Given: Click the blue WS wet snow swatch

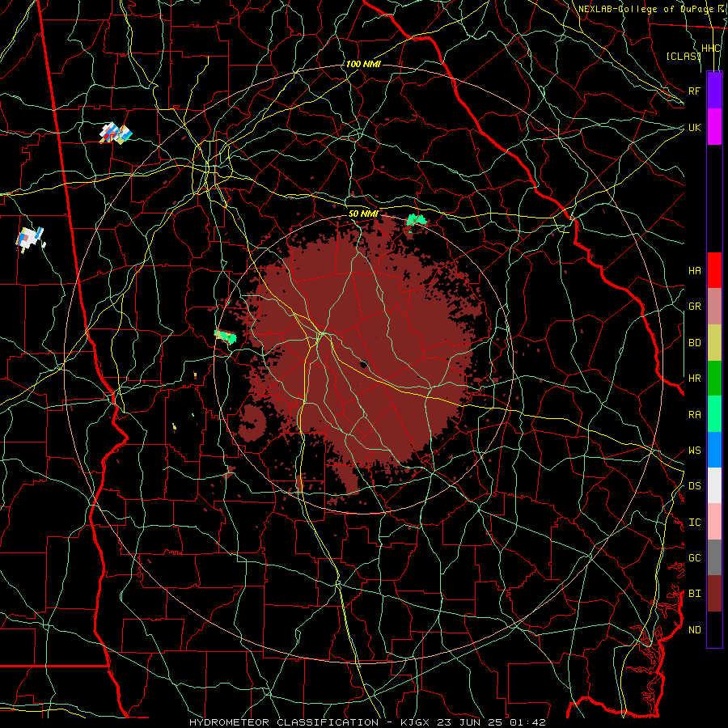Looking at the screenshot, I should [x=714, y=450].
